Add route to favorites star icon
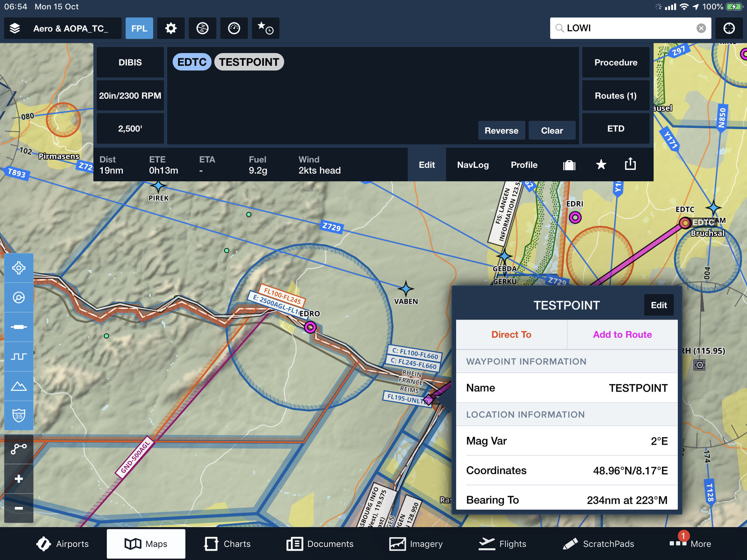The image size is (747, 560). [x=601, y=165]
